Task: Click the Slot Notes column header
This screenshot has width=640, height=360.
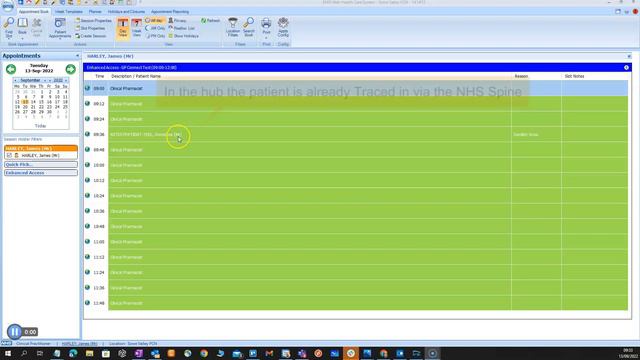Action: pos(574,76)
